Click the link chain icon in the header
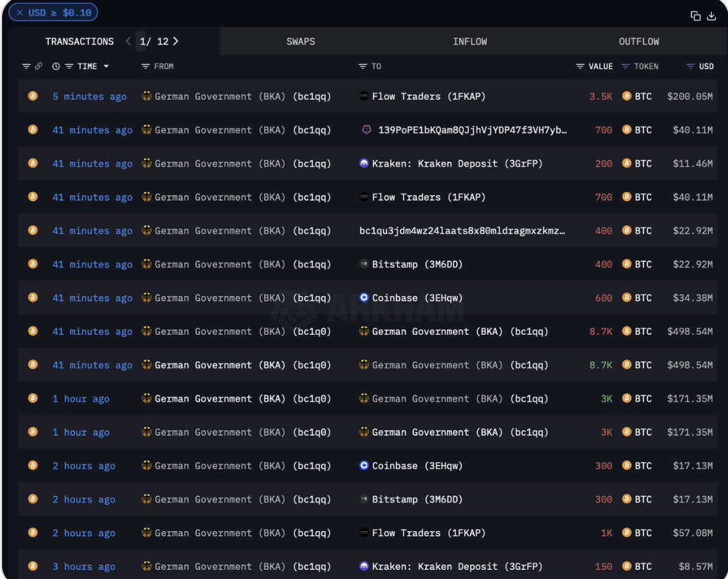 click(39, 66)
